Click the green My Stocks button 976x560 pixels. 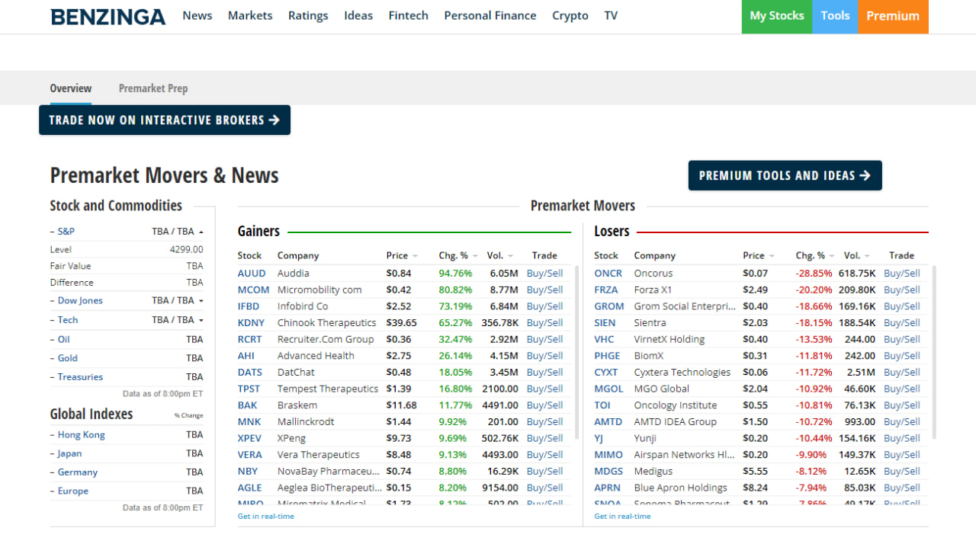click(x=777, y=16)
